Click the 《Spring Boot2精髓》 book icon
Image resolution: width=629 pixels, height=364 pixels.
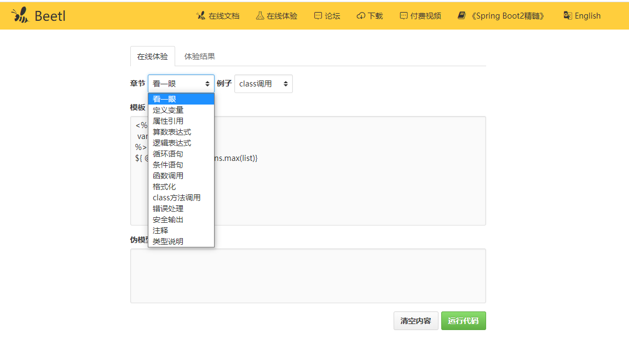pos(460,16)
